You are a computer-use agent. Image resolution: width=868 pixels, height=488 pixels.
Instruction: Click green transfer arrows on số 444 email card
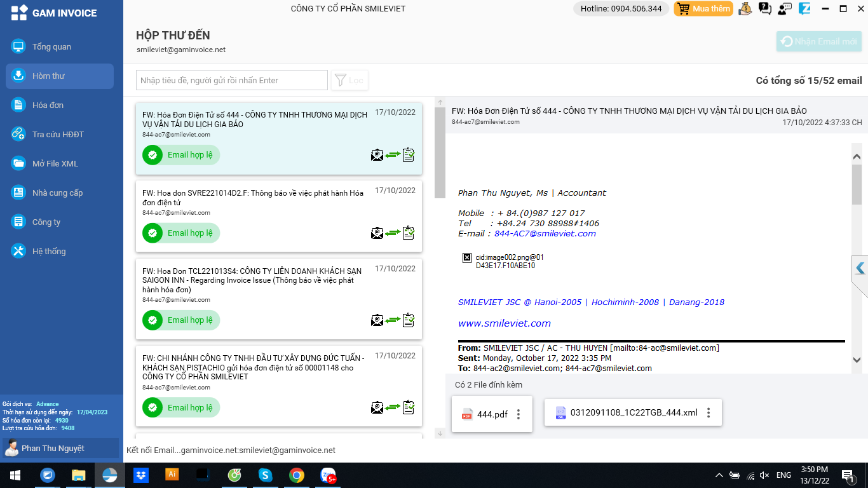point(393,154)
